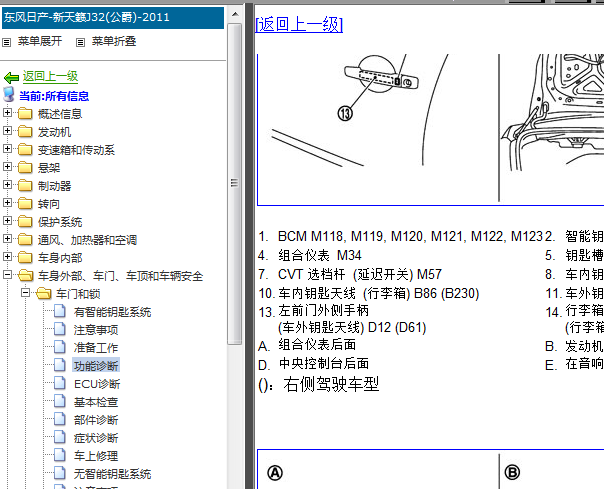Open the 有智能钥匙系统 tree item
604x489 pixels.
(112, 312)
